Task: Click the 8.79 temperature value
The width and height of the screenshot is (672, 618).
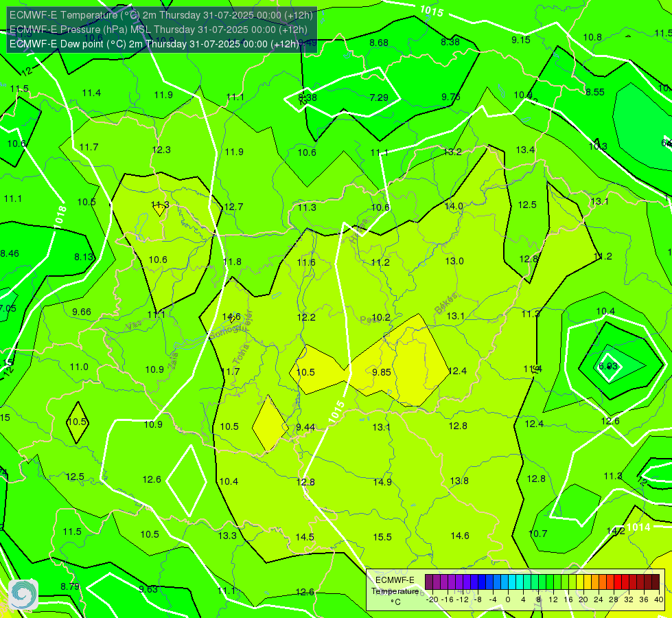Action: (70, 586)
